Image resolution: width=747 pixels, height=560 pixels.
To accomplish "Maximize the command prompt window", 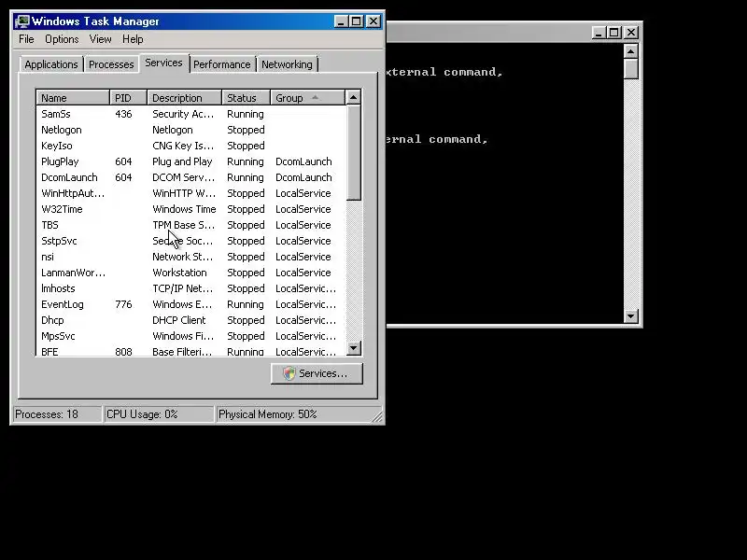I will click(614, 33).
